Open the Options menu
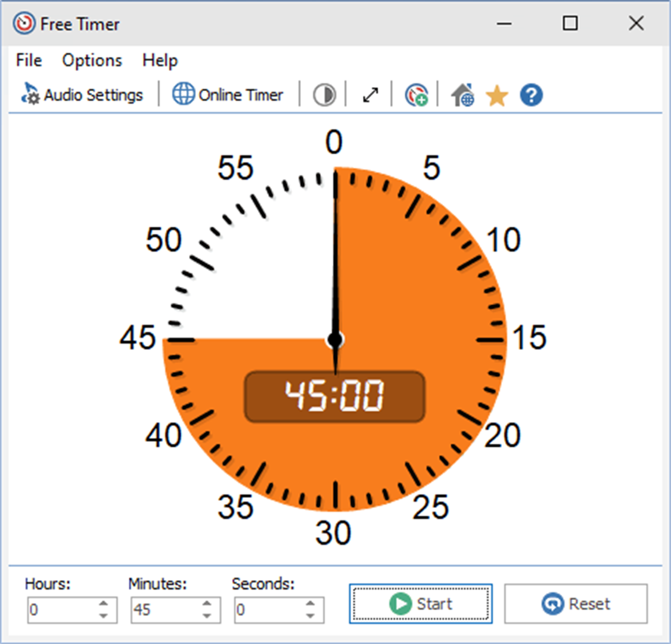The image size is (671, 644). click(92, 60)
